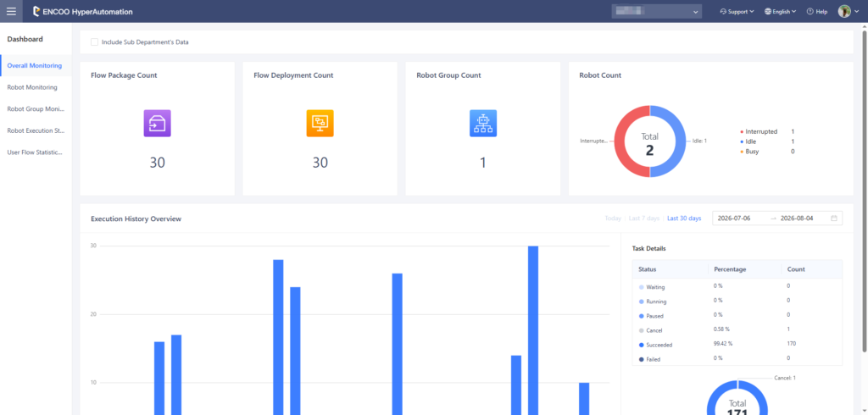Click the Execution History Overview title

136,219
